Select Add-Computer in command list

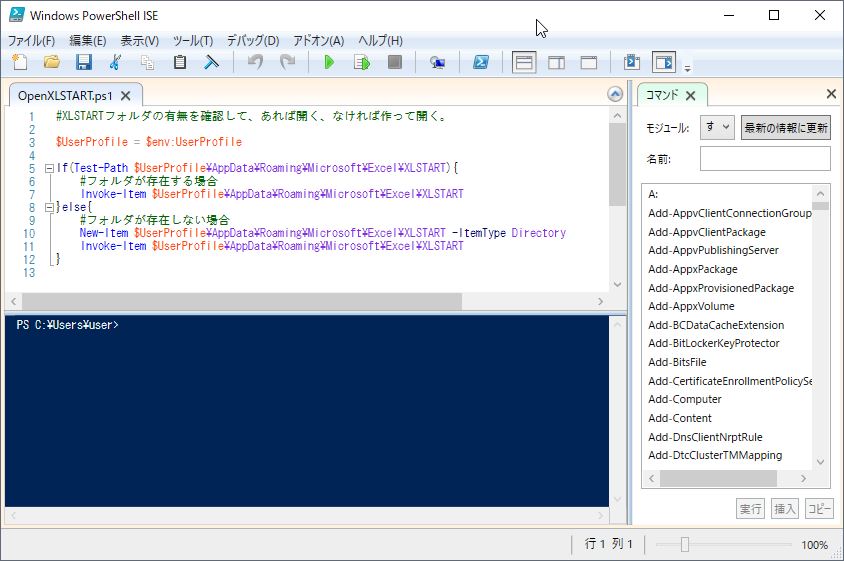(685, 399)
